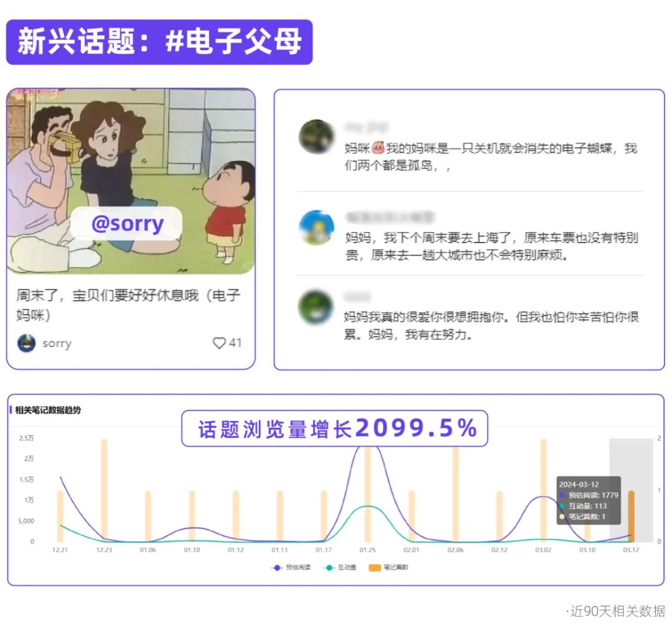Screen dimensions: 672x630
Task: Click the bar above the 01.10 date
Action: [192, 516]
